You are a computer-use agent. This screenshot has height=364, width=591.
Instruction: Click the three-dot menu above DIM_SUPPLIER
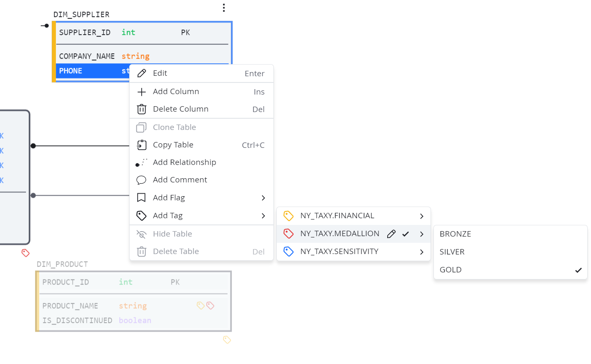click(224, 8)
